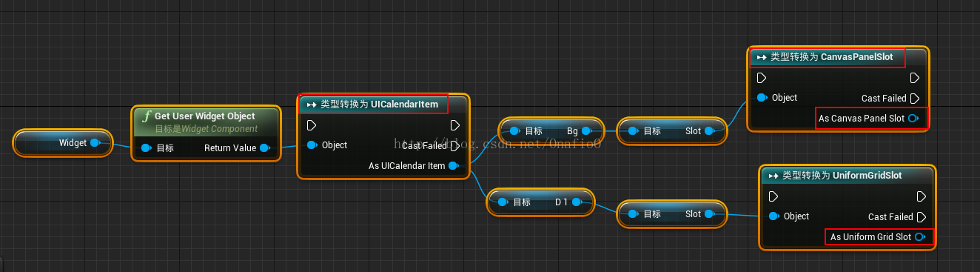Click the exec input pin of UniformGridSlot cast
Viewport: 980px width, 272px height.
point(773,196)
